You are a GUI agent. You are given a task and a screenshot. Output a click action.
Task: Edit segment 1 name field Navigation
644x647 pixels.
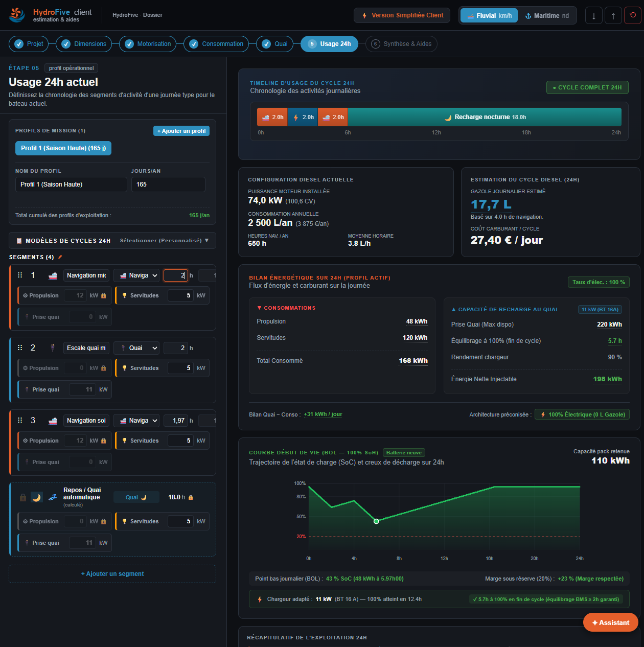point(86,275)
